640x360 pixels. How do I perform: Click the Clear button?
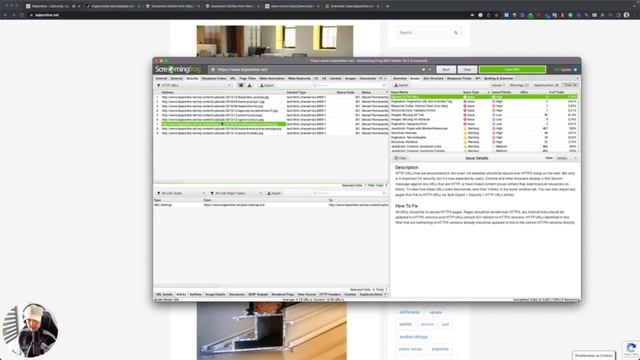[x=467, y=70]
